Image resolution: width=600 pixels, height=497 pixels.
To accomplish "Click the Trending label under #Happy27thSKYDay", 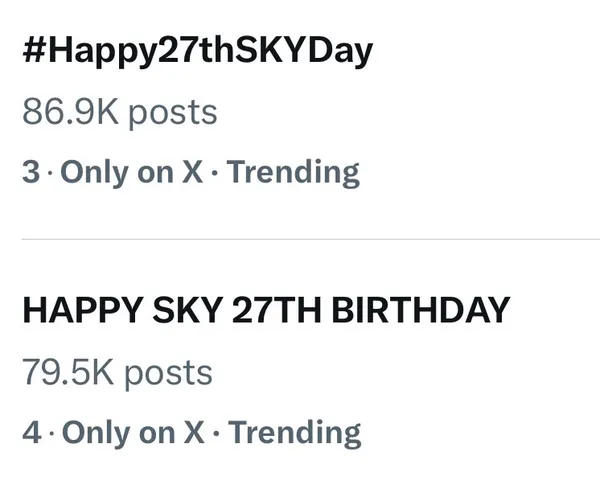I will pyautogui.click(x=294, y=173).
